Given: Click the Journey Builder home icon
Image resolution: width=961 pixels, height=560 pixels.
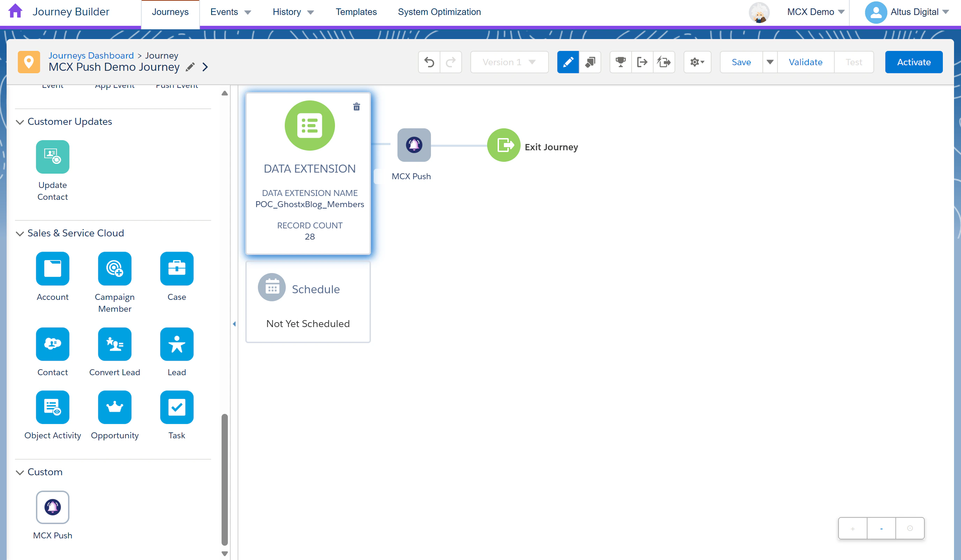Looking at the screenshot, I should point(15,12).
